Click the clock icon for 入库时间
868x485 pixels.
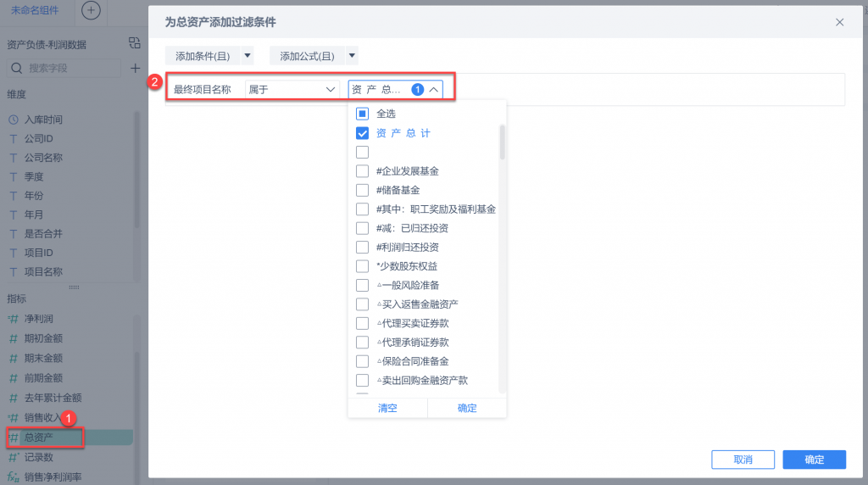14,120
